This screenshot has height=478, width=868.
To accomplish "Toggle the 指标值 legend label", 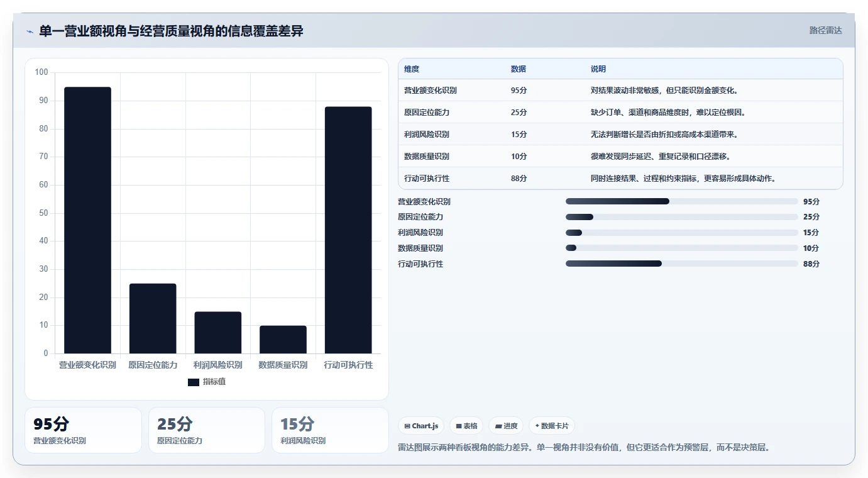I will [x=214, y=382].
